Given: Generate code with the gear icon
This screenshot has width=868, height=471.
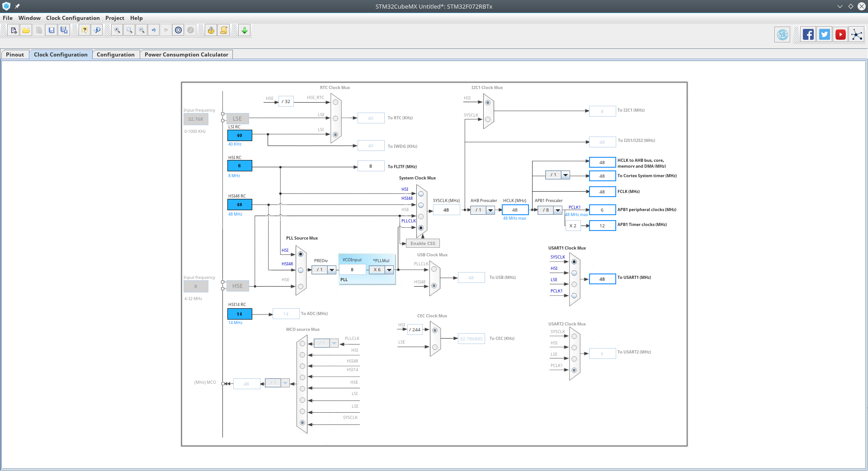Looking at the screenshot, I should pos(211,30).
